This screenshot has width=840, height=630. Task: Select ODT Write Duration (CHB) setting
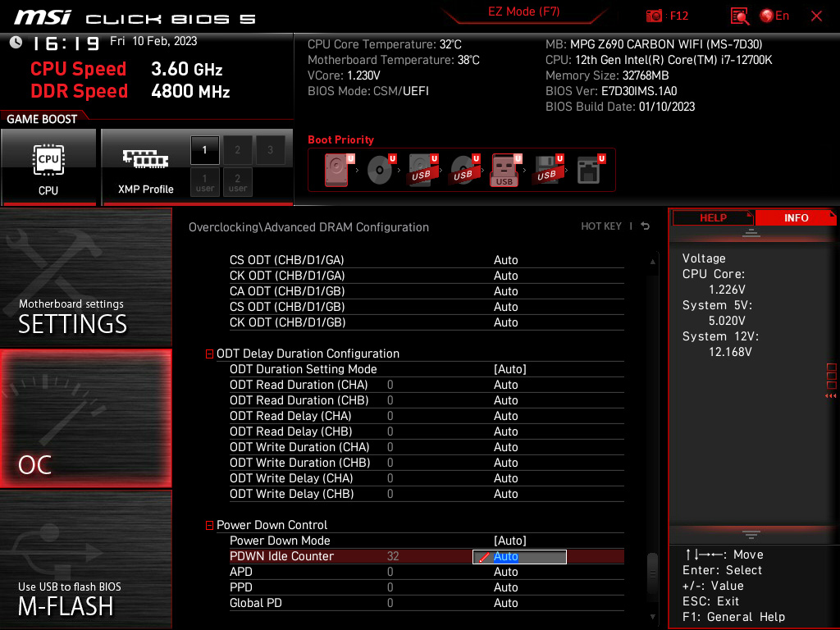point(427,463)
